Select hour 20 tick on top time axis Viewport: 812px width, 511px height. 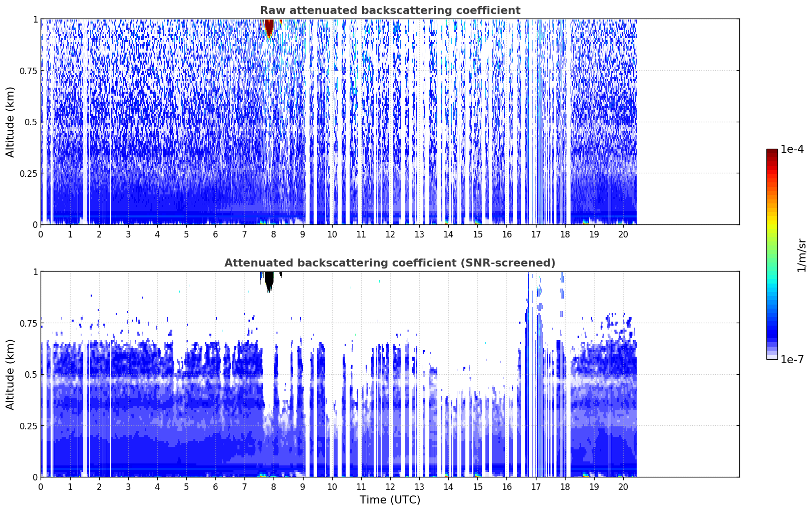tap(623, 234)
